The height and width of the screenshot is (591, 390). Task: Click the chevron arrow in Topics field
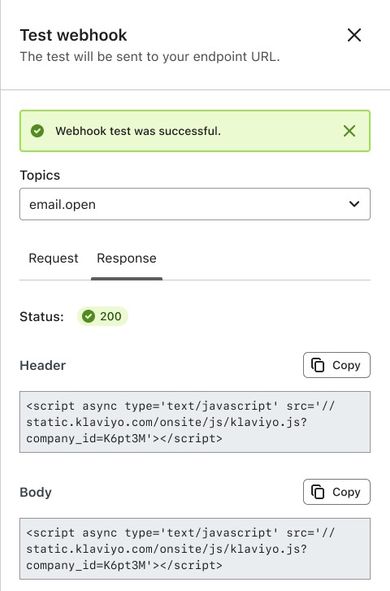(x=354, y=204)
